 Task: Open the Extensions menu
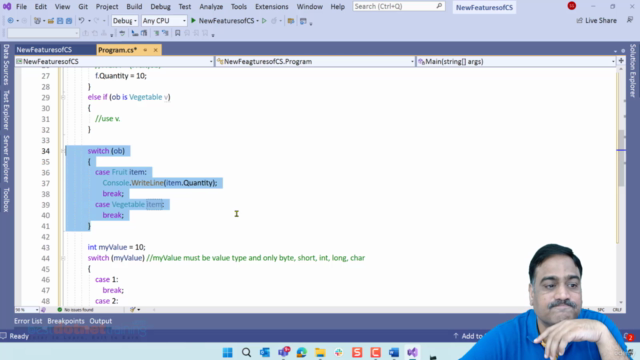click(271, 7)
